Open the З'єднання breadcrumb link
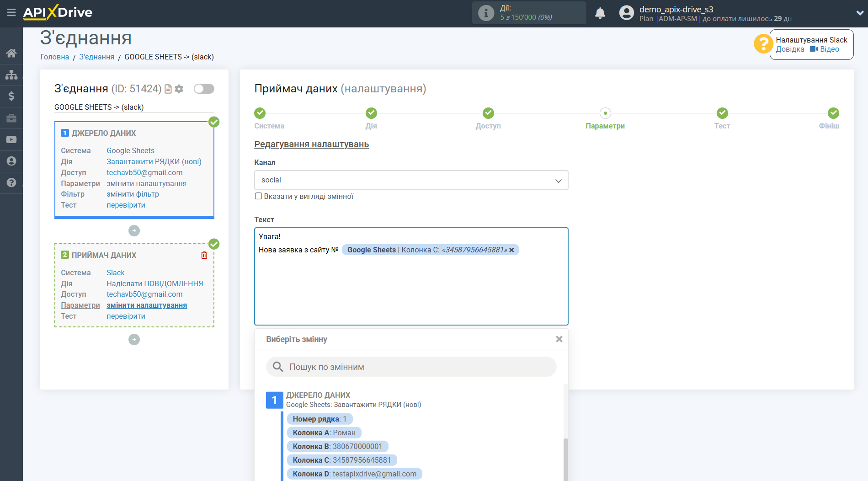Screen dimensions: 868x481 [x=97, y=57]
